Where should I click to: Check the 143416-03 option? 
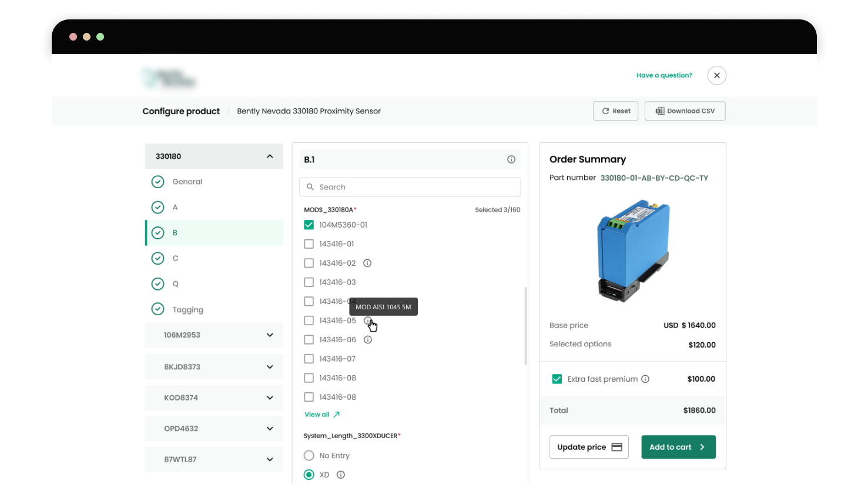(309, 282)
